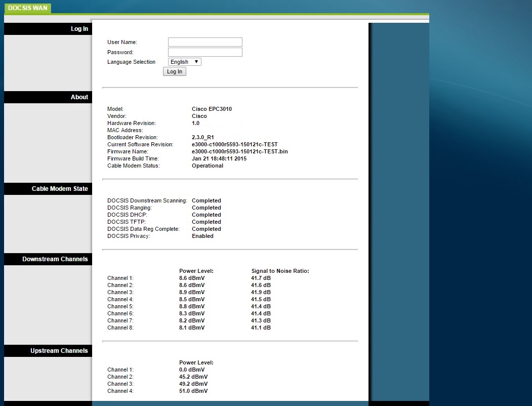
Task: Click the DOCSIS Data Reg Complete label
Action: [144, 229]
